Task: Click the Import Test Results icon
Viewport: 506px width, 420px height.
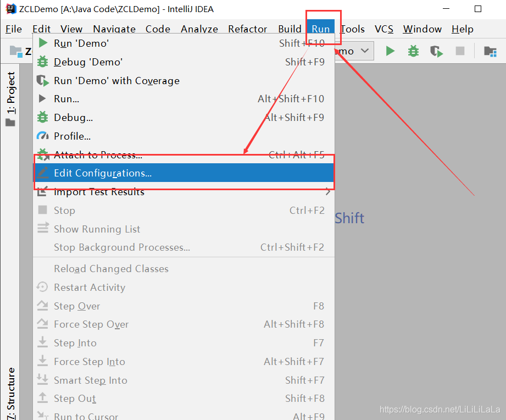Action: [42, 191]
